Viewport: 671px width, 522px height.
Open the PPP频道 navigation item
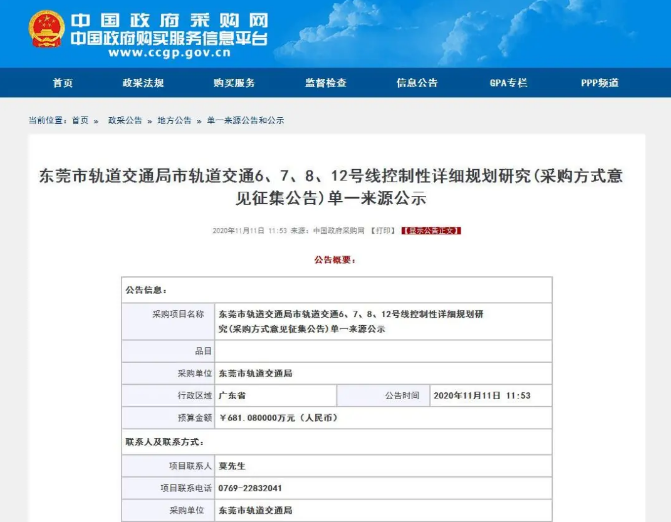[599, 83]
